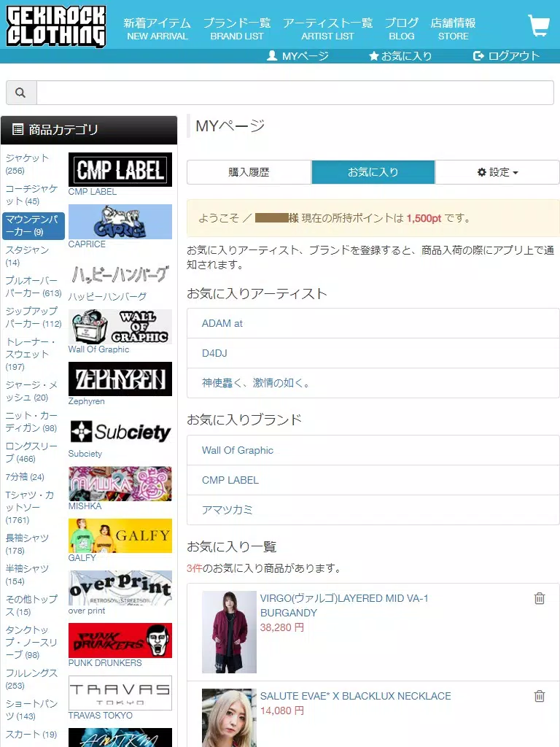Screen dimensions: 560x747
Task: Open 新着アイテム NEW ARRIVAL menu
Action: (x=157, y=28)
